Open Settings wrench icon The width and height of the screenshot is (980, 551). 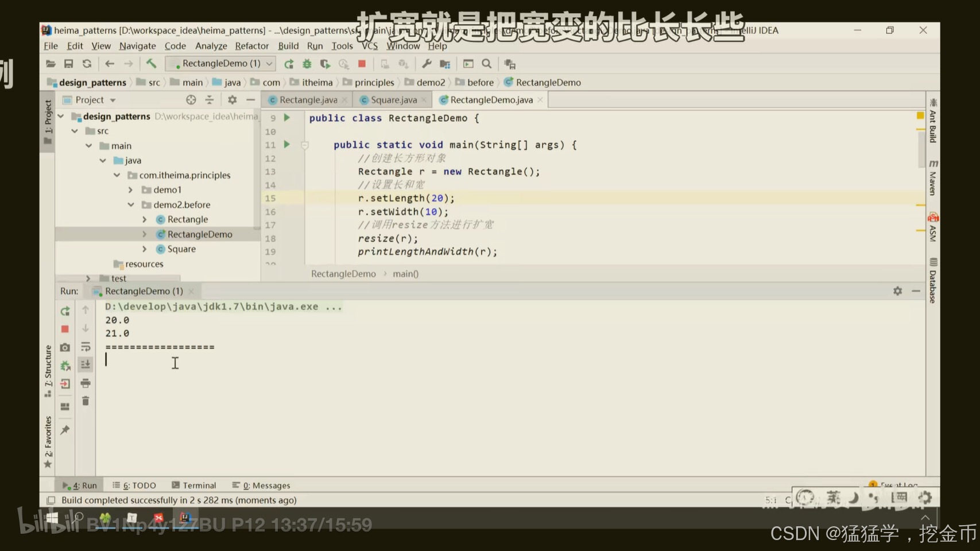[427, 64]
